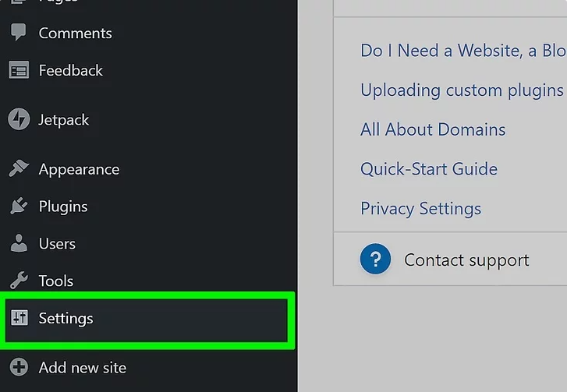
Task: Click the Feedback form icon
Action: click(19, 70)
